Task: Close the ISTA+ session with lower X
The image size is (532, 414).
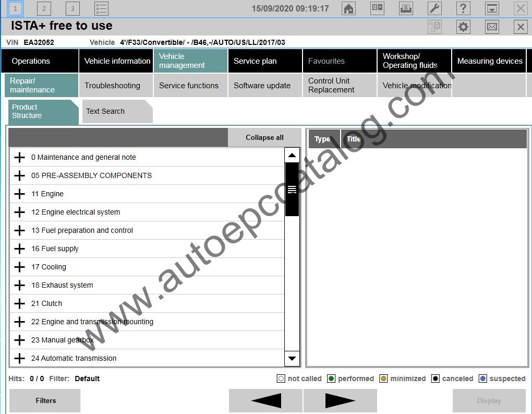Action: click(521, 27)
